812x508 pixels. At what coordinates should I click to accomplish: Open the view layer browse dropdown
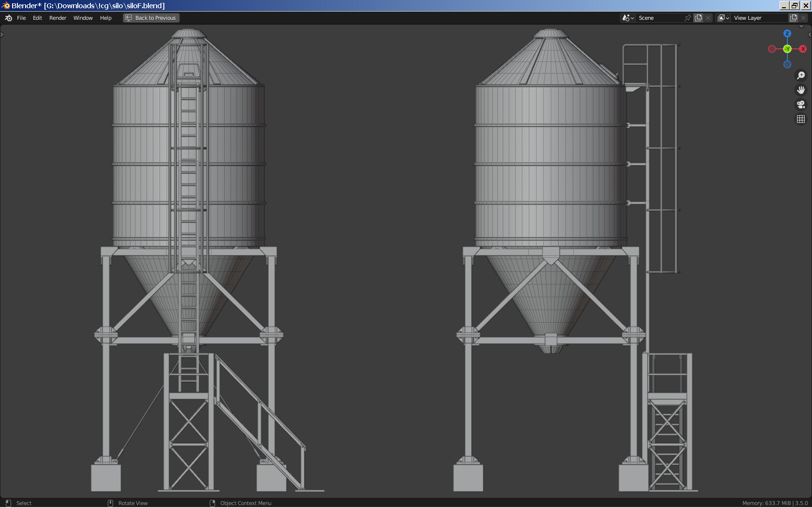tap(723, 17)
